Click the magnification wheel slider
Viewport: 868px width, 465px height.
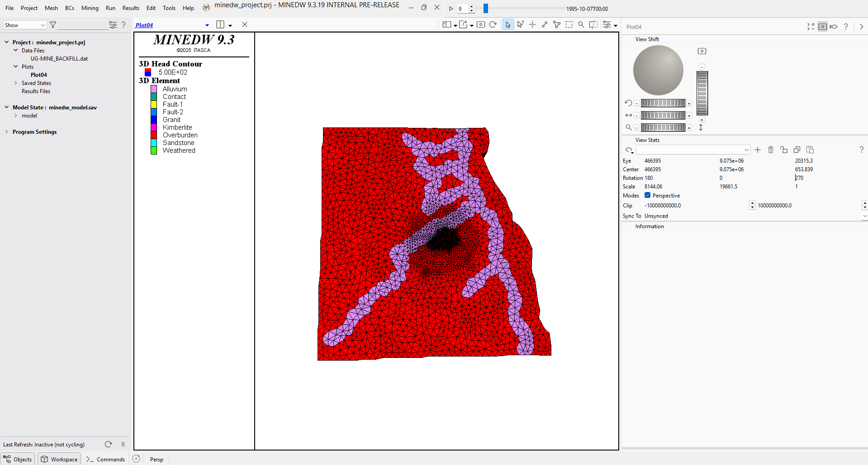point(663,127)
